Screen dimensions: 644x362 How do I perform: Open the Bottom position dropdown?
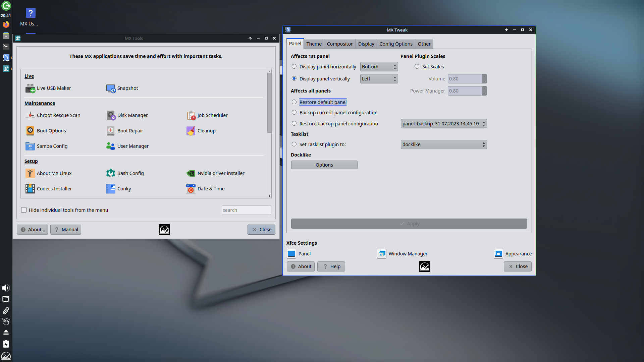click(x=379, y=67)
